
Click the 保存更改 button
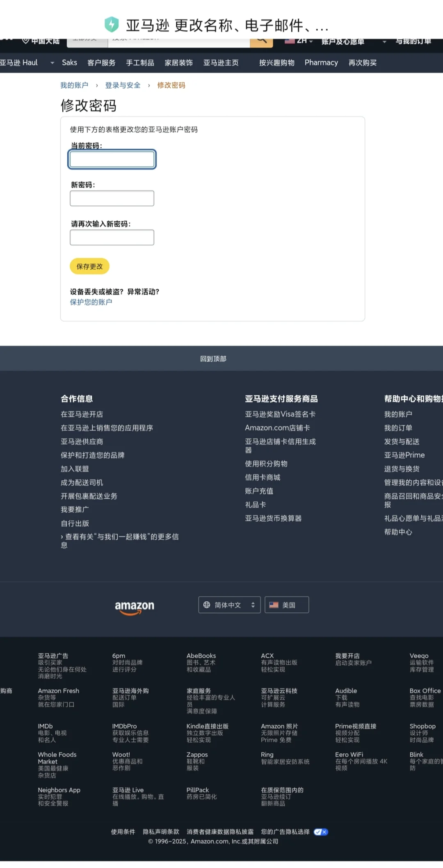[89, 266]
